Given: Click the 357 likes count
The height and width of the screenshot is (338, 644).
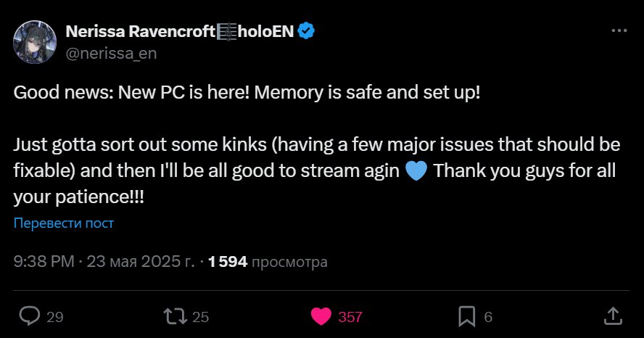Looking at the screenshot, I should 350,317.
